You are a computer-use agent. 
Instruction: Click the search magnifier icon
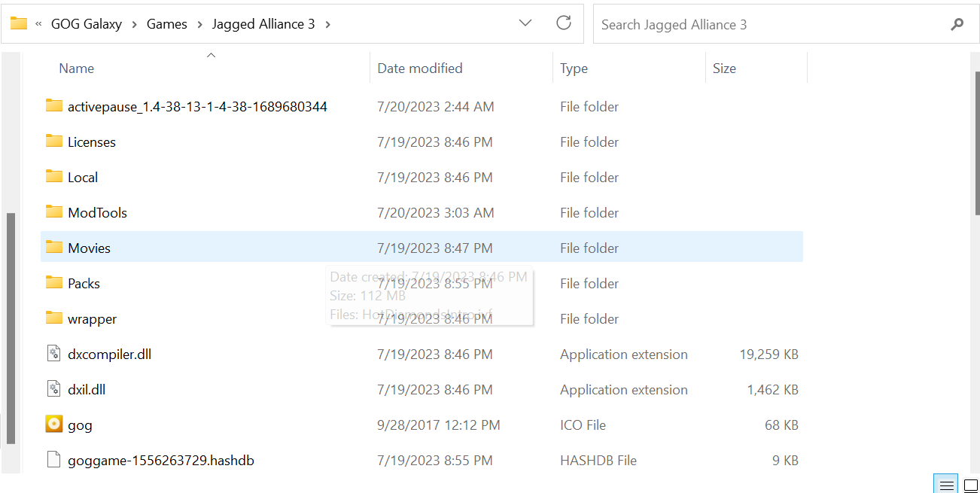click(x=957, y=24)
